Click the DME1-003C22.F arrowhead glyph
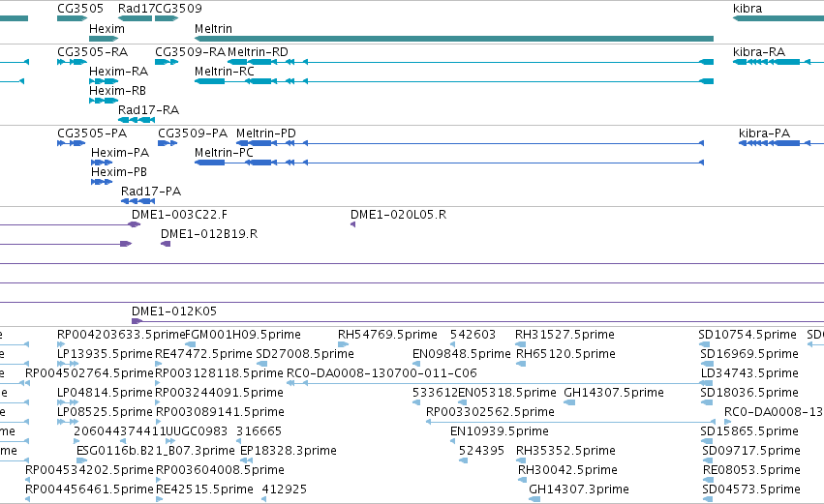This screenshot has height=504, width=824. tap(135, 224)
